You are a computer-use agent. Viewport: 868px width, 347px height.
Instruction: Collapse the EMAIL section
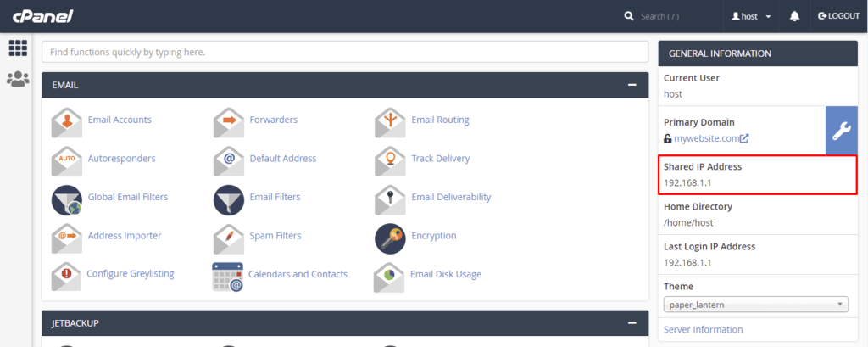(x=632, y=85)
